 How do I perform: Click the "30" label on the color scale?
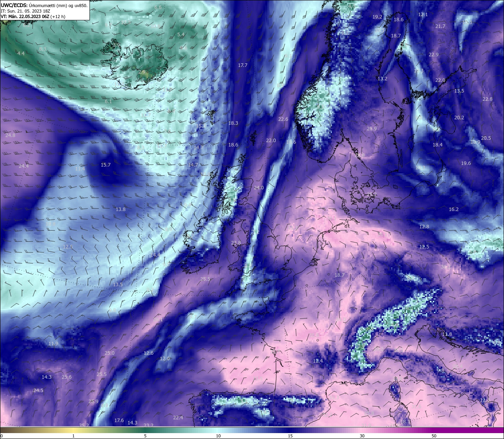pos(362,436)
